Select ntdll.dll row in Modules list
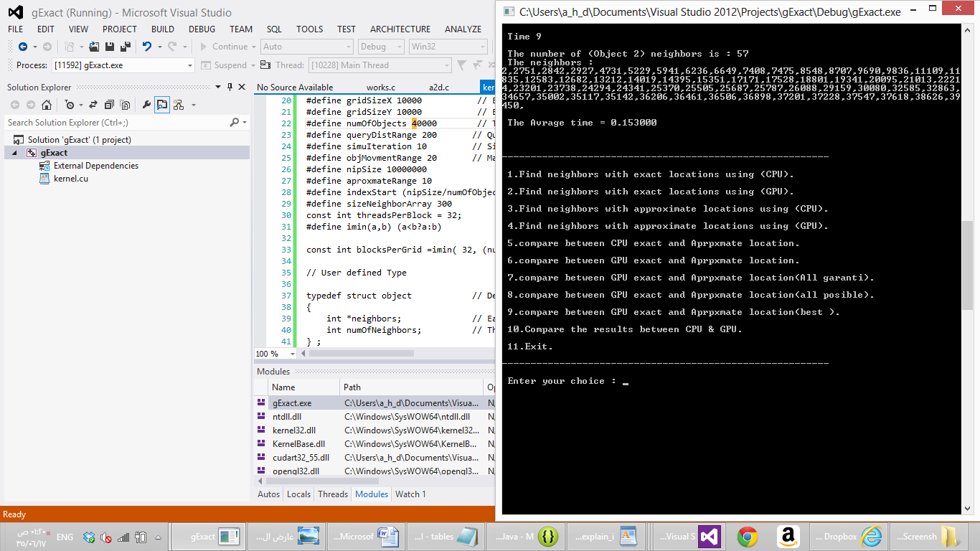This screenshot has width=980, height=551. point(374,417)
